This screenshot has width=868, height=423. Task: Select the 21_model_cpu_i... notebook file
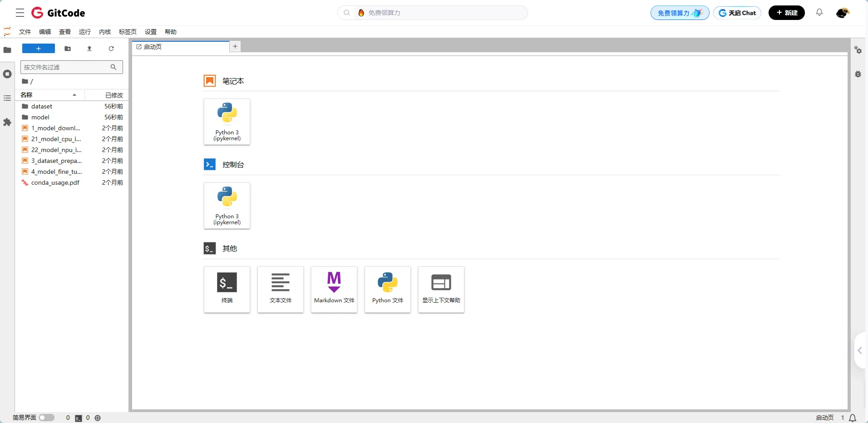pyautogui.click(x=72, y=139)
